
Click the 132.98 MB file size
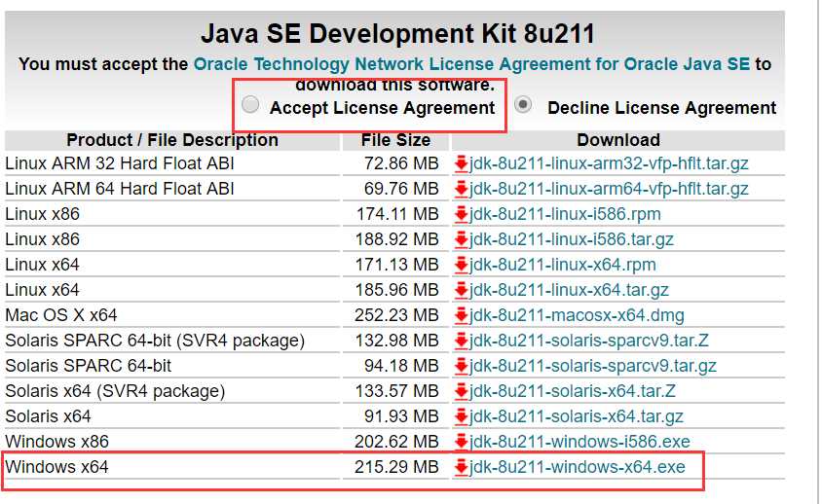(x=396, y=341)
